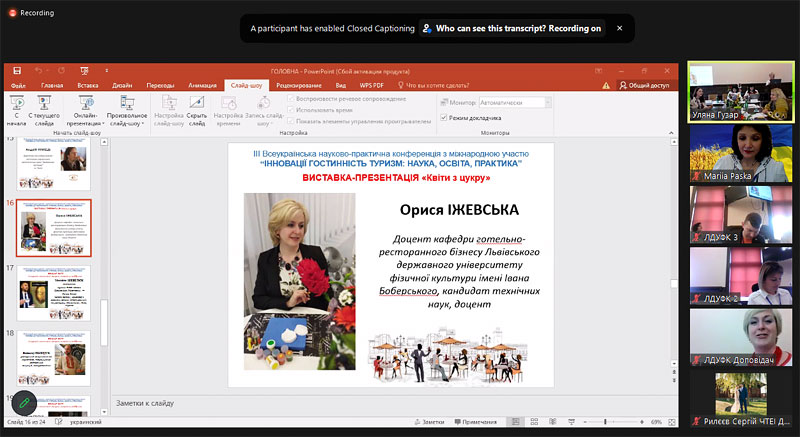Open Онлайн-презентация dropdown

click(85, 111)
